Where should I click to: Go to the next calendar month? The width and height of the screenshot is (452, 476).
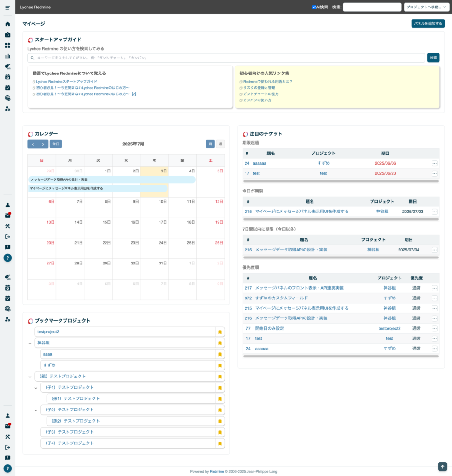coord(43,144)
